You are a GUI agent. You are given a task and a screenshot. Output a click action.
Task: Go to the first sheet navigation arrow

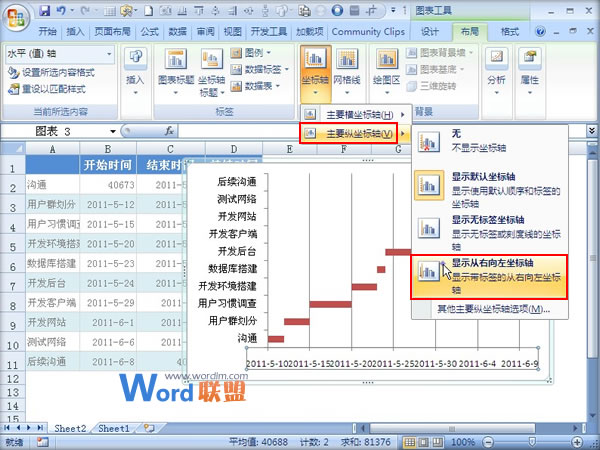point(7,428)
